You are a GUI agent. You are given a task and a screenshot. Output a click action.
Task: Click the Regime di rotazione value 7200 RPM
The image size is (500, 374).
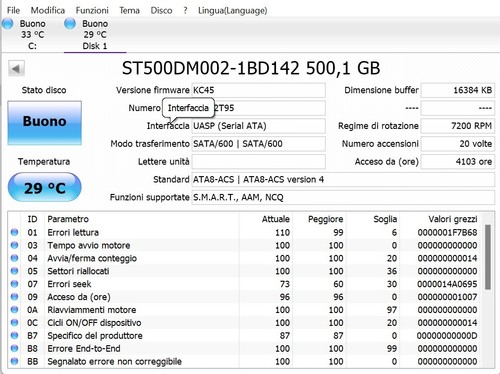[458, 126]
